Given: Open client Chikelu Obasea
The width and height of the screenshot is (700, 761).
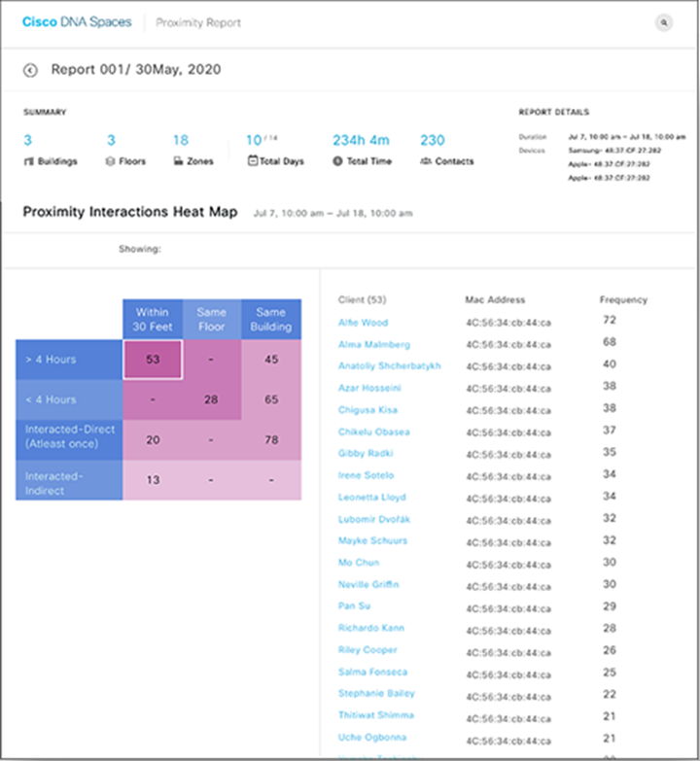Looking at the screenshot, I should pyautogui.click(x=374, y=432).
